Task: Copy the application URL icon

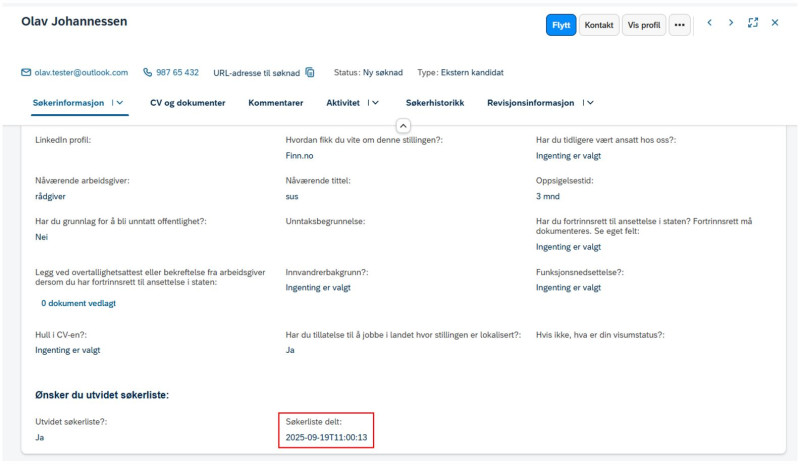Action: click(x=310, y=72)
